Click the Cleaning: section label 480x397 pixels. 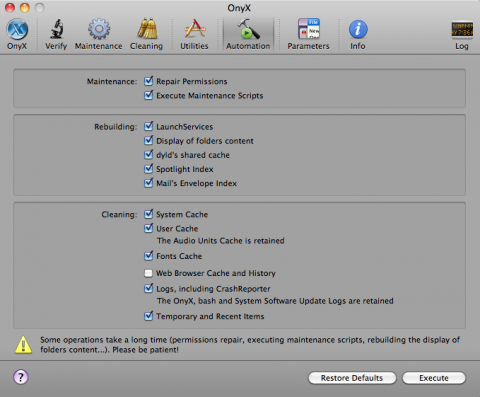pos(119,214)
